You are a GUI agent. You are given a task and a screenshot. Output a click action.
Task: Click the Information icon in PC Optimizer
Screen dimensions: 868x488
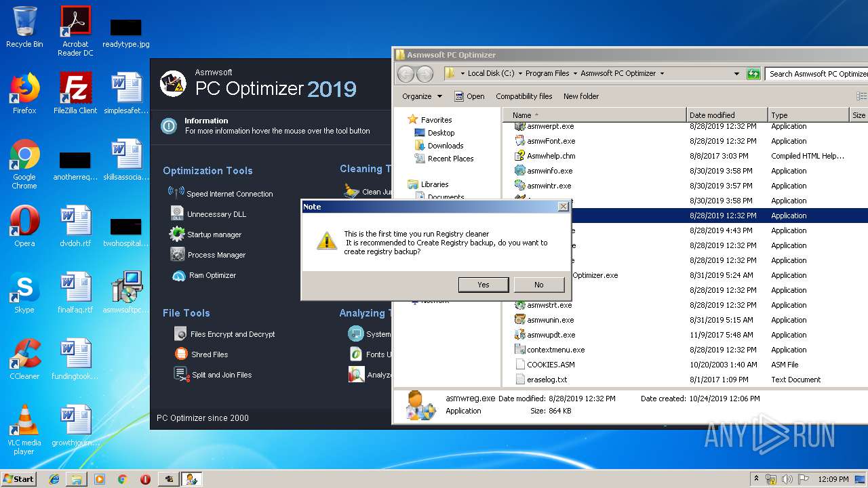pos(168,125)
